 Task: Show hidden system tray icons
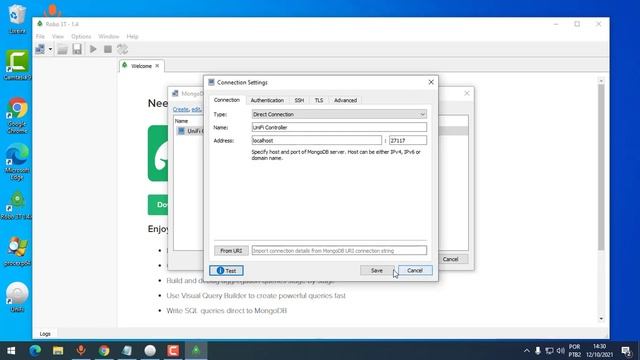click(x=527, y=351)
